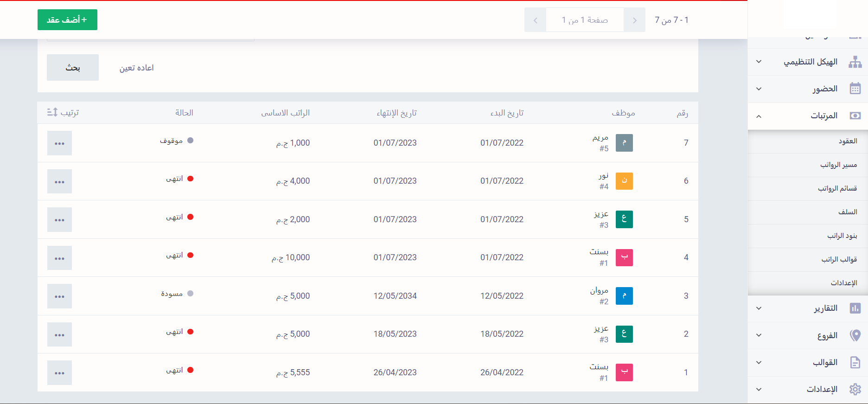868x404 pixels.
Task: Expand the التقارير sidebar section
Action: coord(759,308)
